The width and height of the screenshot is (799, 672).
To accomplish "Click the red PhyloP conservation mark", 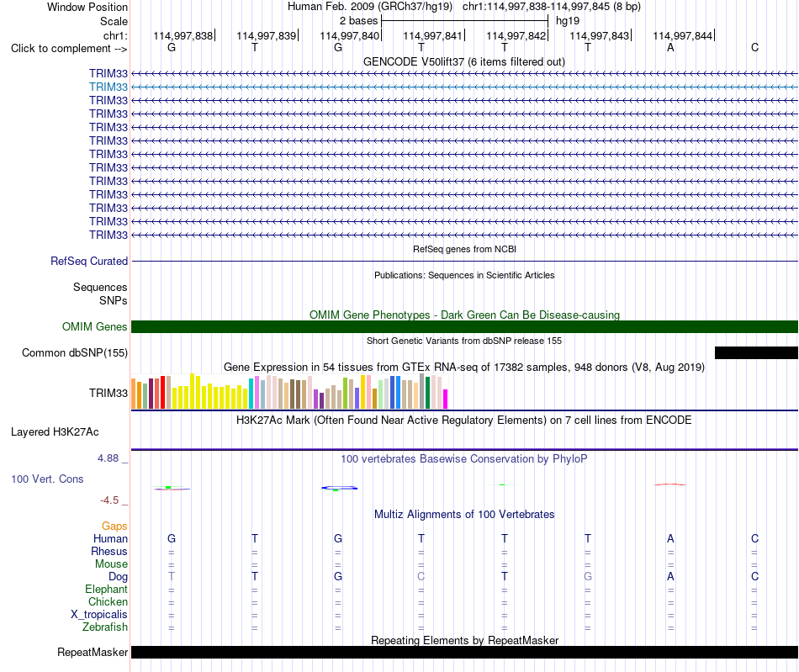I will [670, 484].
